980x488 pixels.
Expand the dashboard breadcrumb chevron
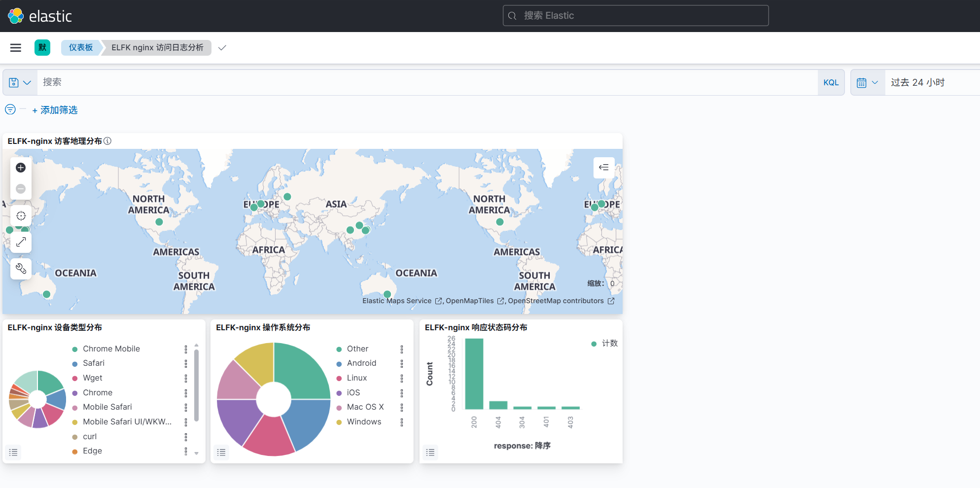pos(222,48)
